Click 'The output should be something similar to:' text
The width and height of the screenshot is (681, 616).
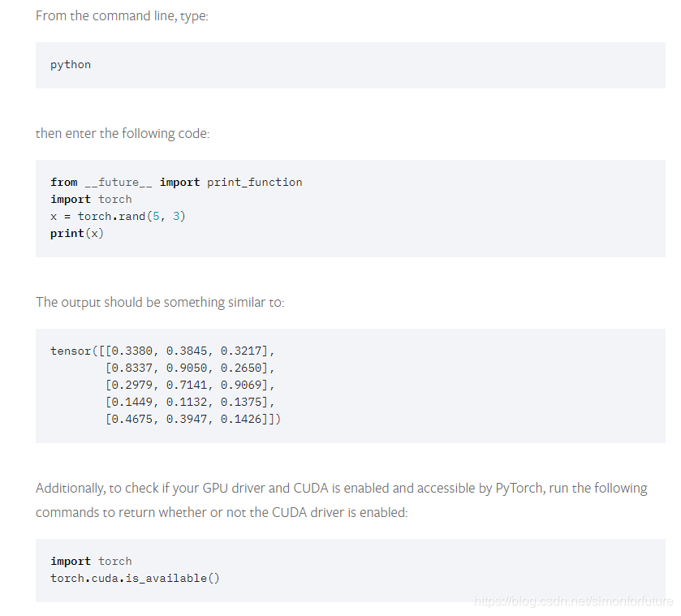[160, 302]
